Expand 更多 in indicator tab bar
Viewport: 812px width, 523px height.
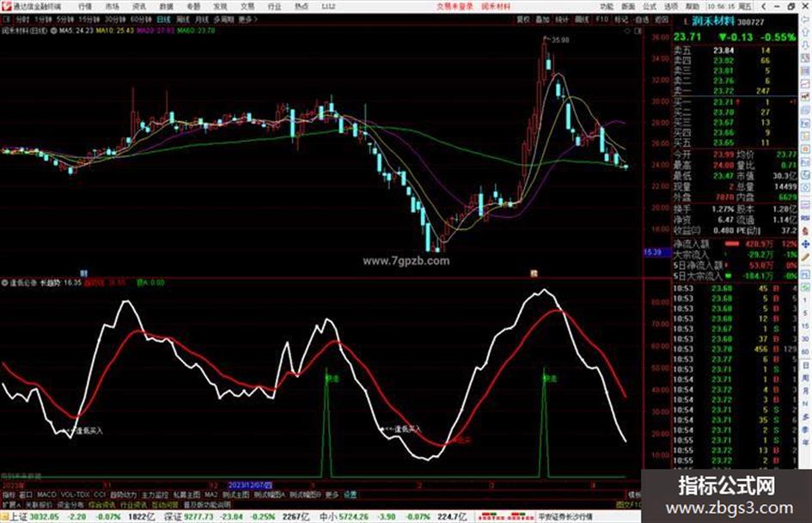[x=332, y=495]
